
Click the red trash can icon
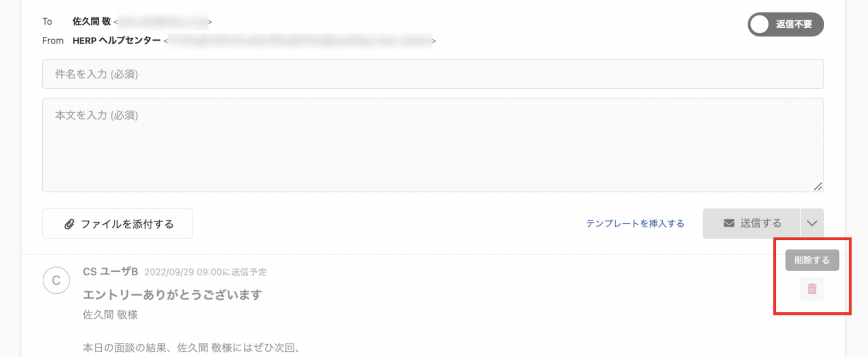point(812,289)
